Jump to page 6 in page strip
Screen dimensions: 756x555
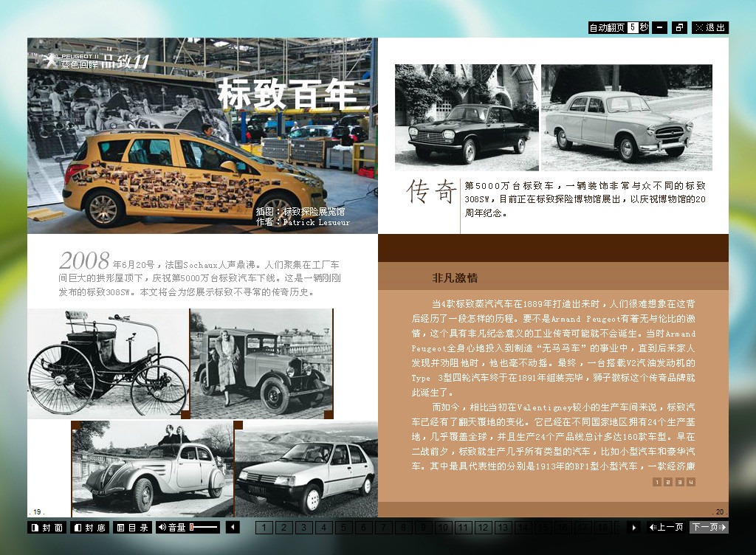363,528
